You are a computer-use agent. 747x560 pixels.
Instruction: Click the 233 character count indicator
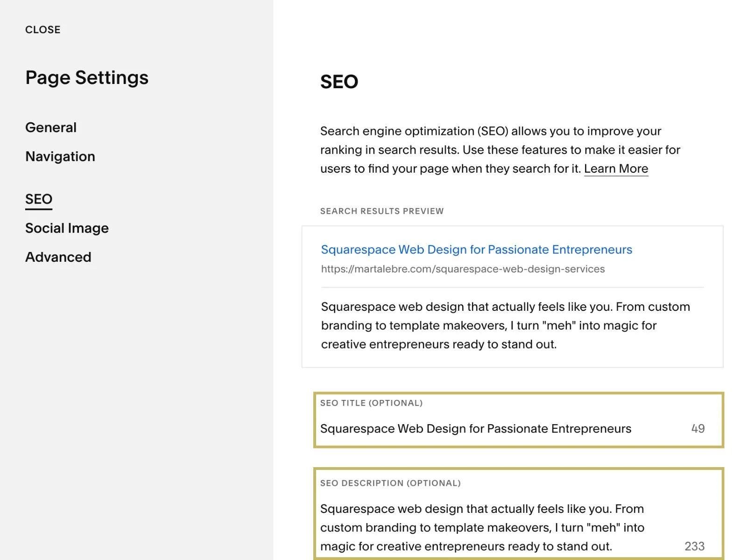694,546
